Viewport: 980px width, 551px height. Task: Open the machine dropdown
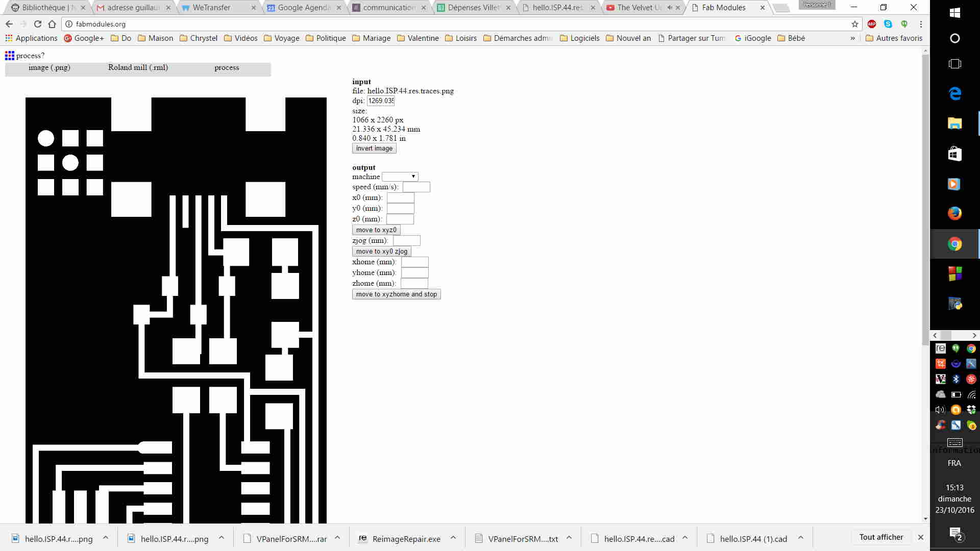pyautogui.click(x=400, y=177)
